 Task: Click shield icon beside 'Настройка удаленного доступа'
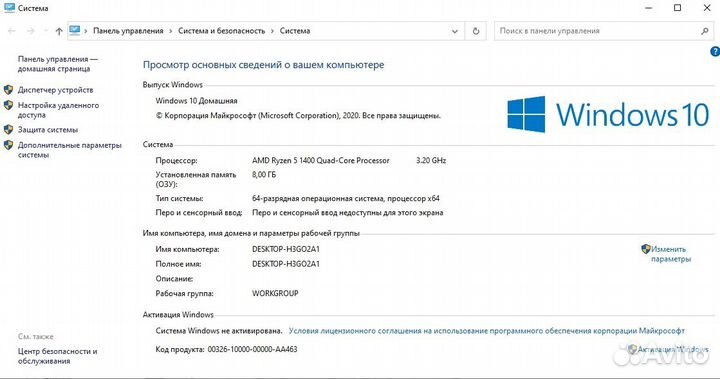click(8, 105)
